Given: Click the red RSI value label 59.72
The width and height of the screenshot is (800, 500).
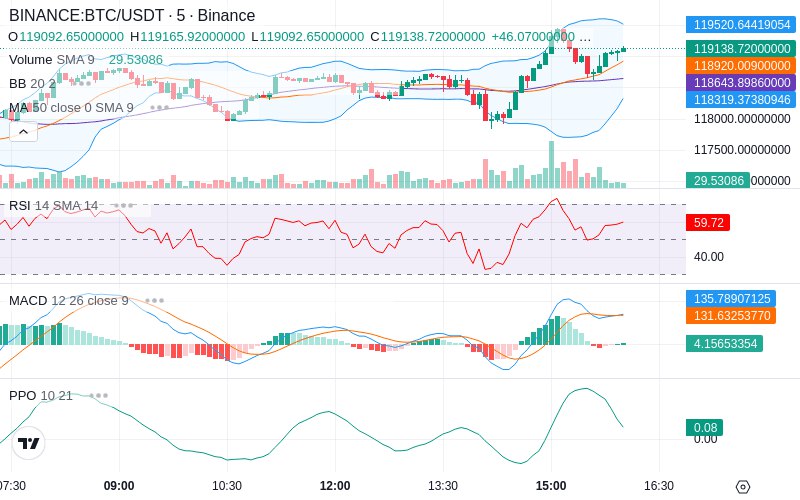Looking at the screenshot, I should (708, 223).
